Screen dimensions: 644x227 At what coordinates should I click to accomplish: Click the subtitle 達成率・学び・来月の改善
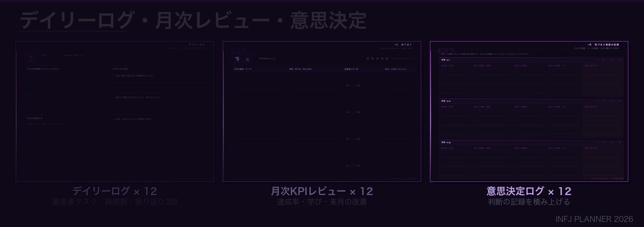(x=322, y=202)
